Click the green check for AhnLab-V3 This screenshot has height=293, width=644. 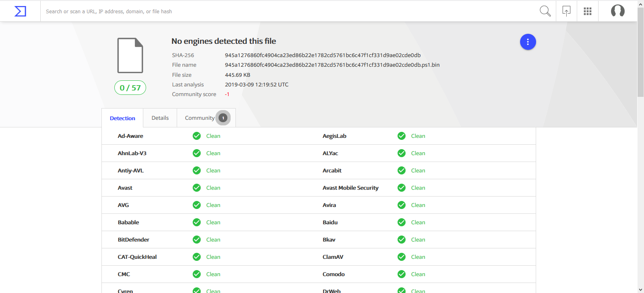196,153
